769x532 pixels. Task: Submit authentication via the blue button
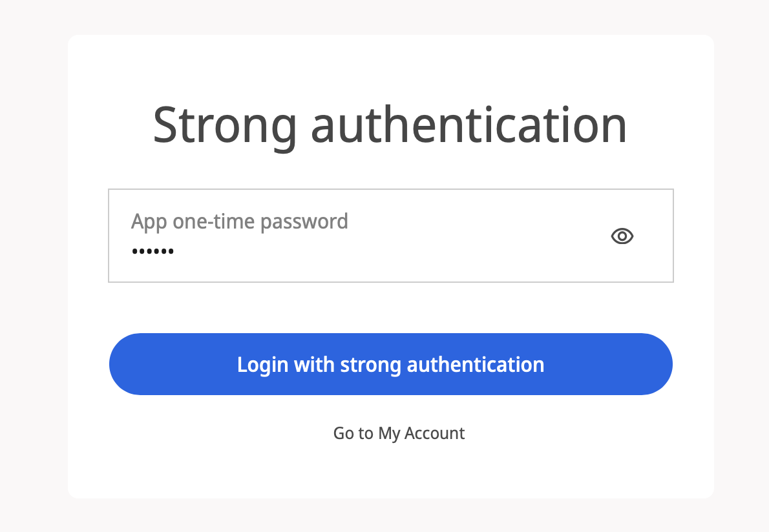(391, 363)
